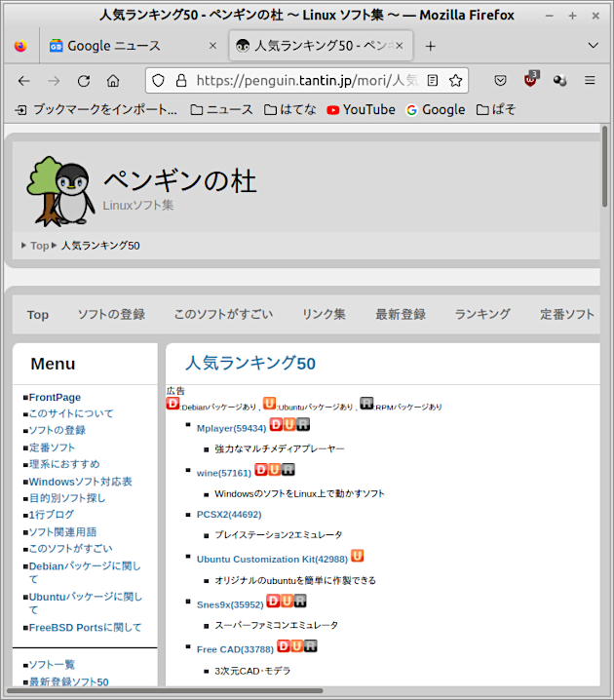
Task: Open a new tab with plus
Action: pos(430,46)
